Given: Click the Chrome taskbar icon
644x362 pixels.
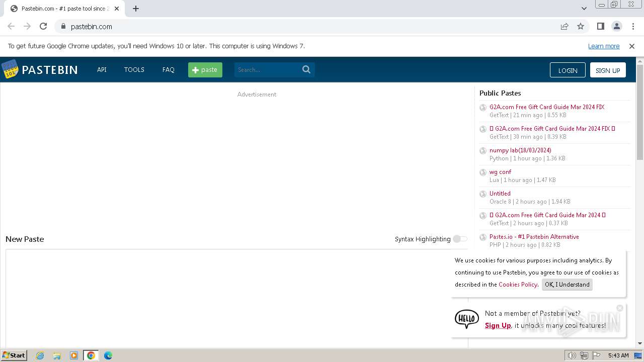Looking at the screenshot, I should pos(91,355).
